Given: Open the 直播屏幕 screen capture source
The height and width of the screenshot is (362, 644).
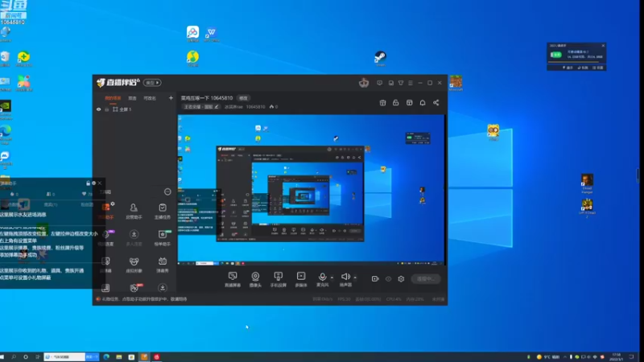Looking at the screenshot, I should click(x=233, y=279).
